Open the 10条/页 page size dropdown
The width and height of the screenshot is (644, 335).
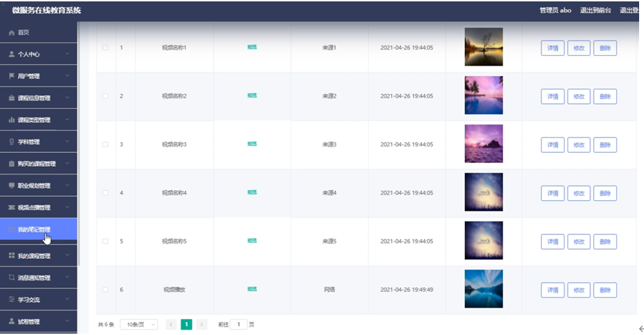point(139,325)
